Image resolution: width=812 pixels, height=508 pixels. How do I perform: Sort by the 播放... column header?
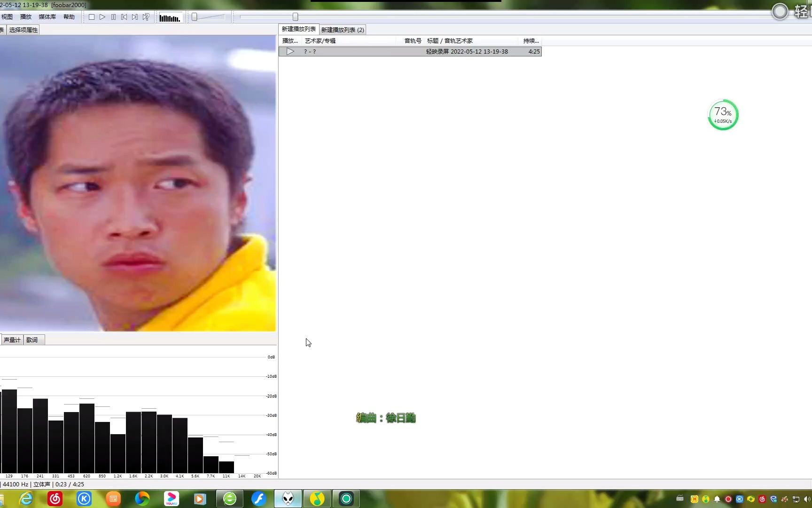(290, 41)
